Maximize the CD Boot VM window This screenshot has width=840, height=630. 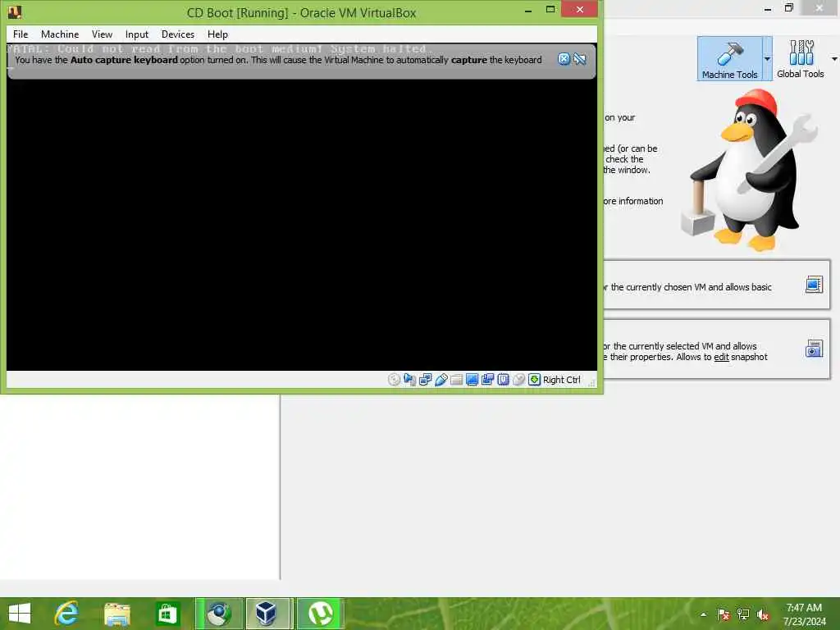point(550,10)
